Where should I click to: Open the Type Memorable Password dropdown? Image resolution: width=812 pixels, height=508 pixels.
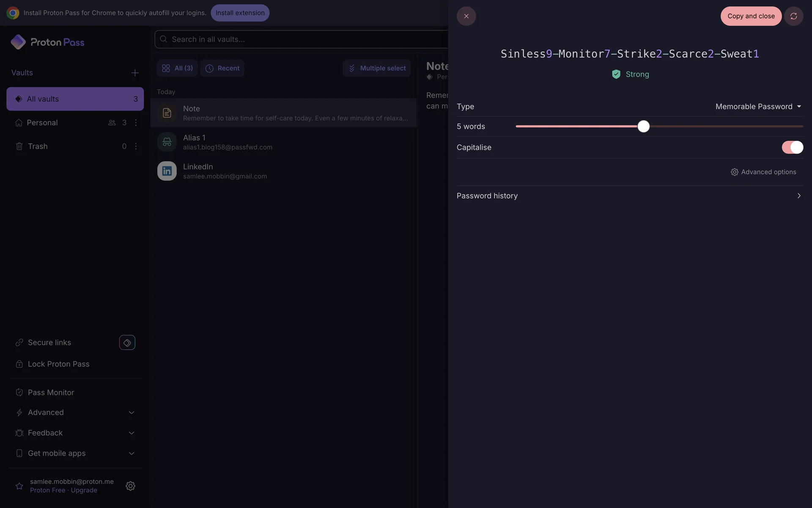click(x=758, y=107)
